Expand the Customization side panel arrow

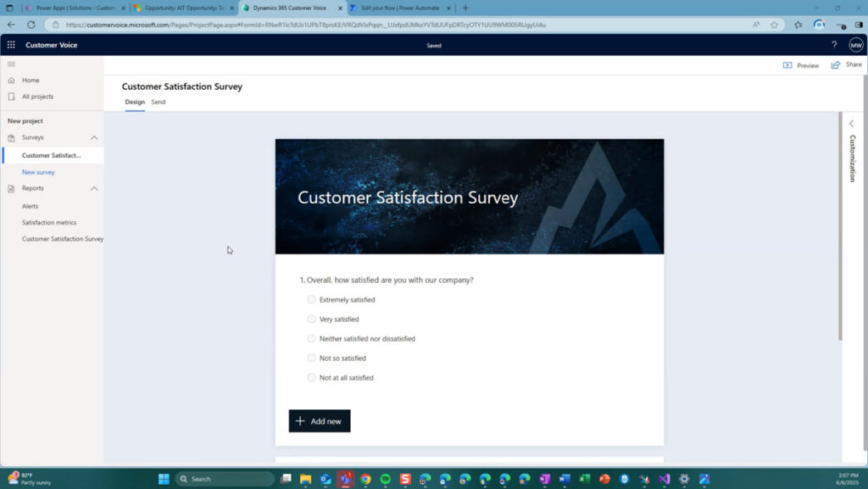(851, 124)
